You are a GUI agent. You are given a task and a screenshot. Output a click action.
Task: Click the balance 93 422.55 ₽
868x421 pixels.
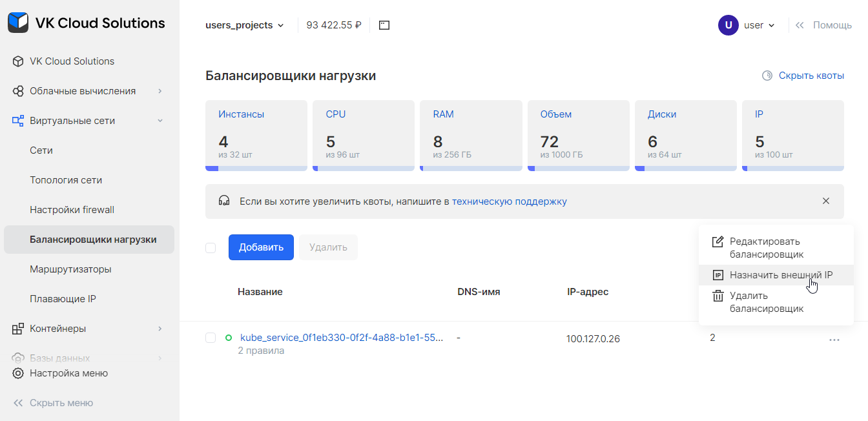coord(334,25)
